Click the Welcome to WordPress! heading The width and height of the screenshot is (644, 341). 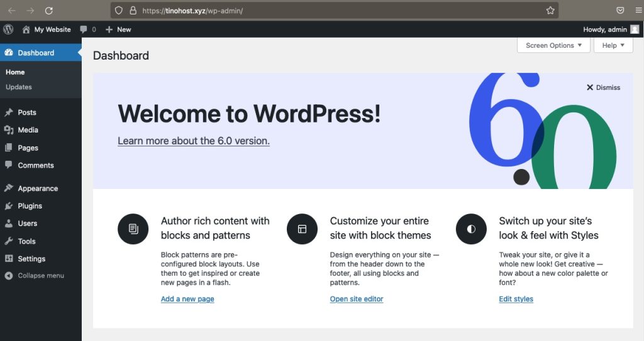coord(249,114)
